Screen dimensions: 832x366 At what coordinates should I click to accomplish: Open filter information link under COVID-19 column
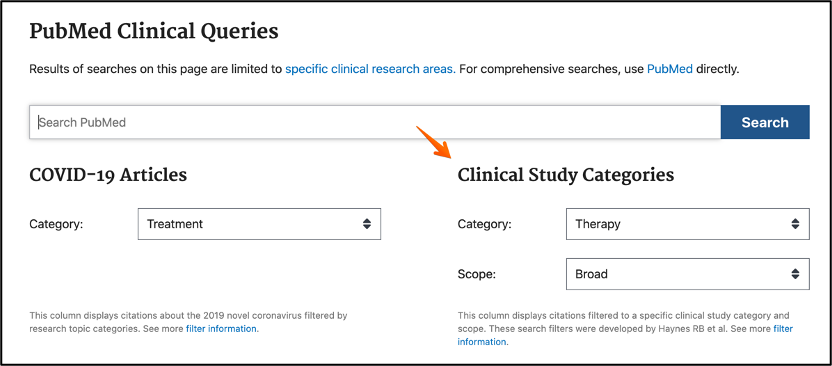[x=222, y=328]
